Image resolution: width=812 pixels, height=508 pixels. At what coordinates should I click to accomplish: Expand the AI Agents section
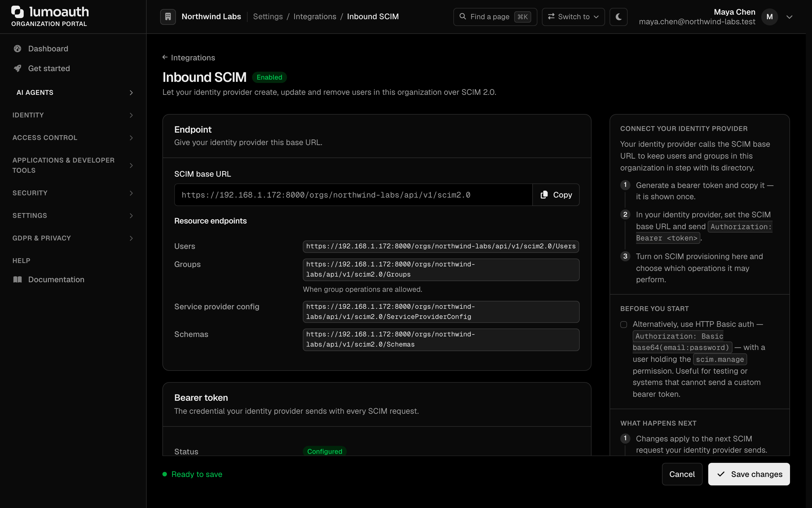tap(73, 93)
